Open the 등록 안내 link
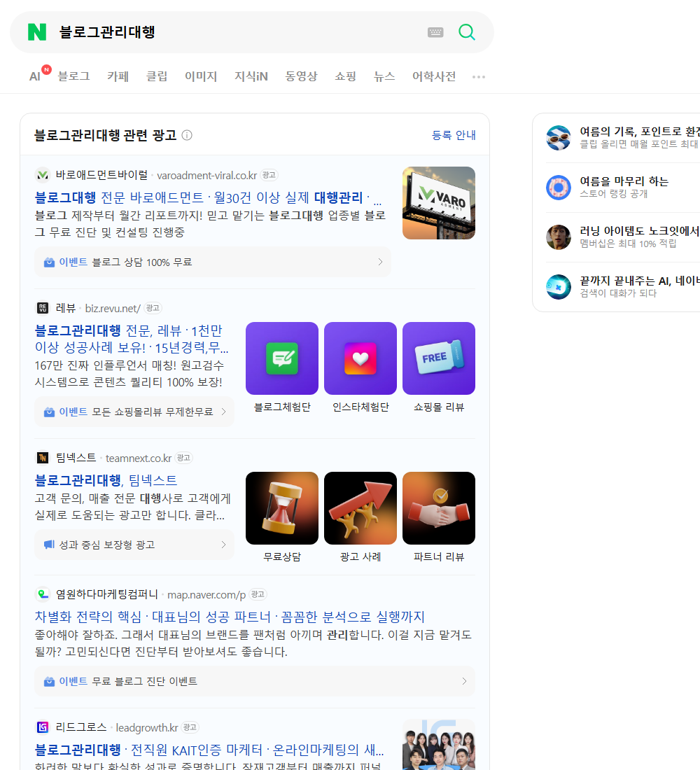 tap(454, 135)
